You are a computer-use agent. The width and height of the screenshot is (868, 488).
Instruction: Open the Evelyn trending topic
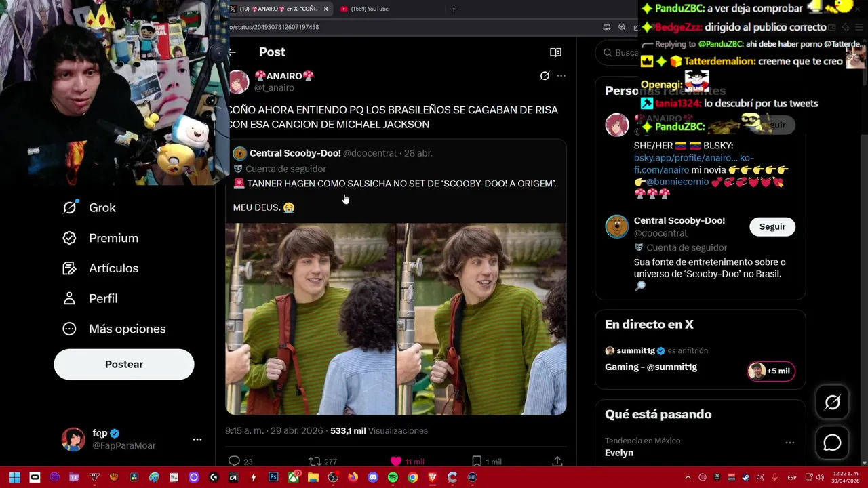tap(619, 453)
